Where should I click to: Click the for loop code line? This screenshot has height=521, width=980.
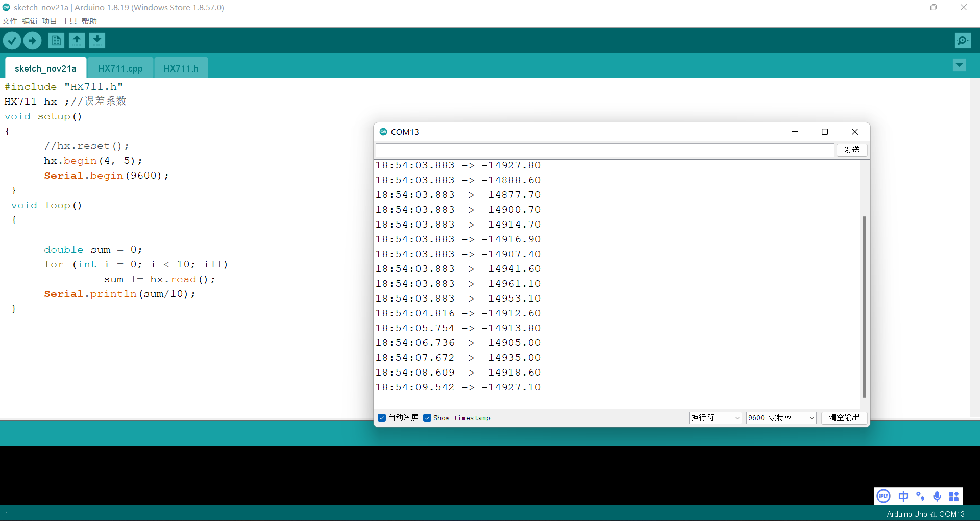(136, 264)
